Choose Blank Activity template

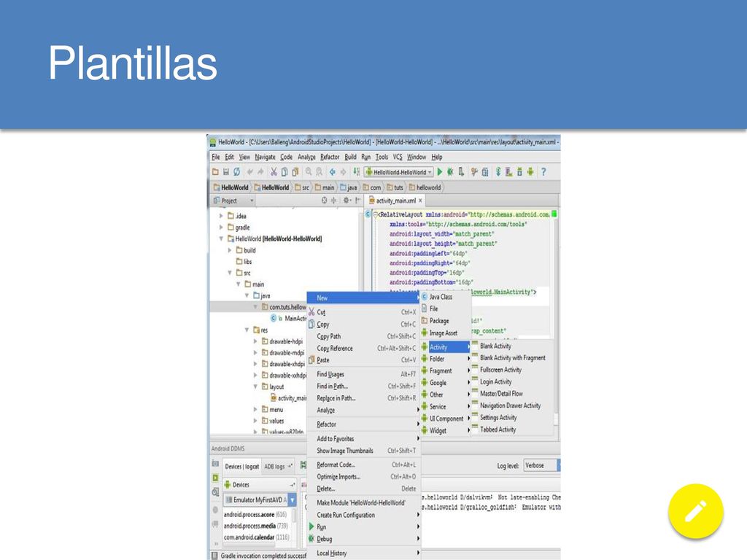tap(512, 346)
